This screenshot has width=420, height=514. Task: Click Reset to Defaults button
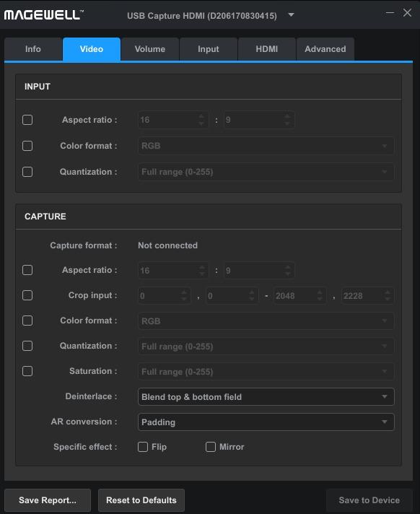coord(141,500)
